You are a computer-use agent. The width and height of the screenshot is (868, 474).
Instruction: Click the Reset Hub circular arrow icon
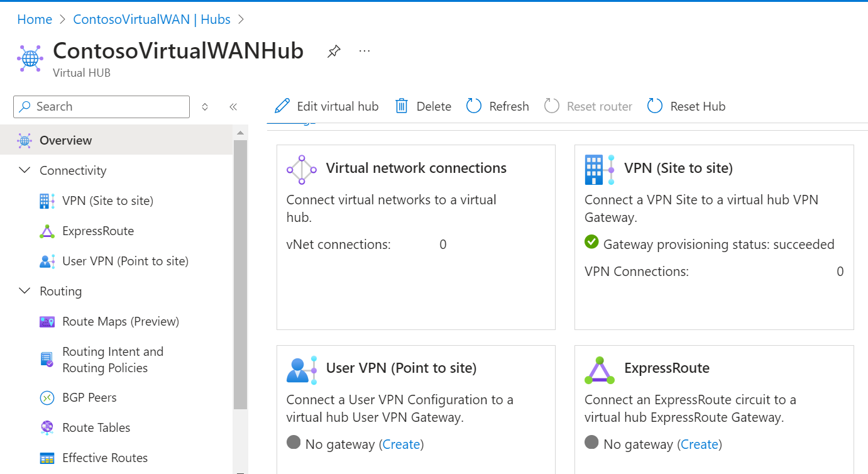655,106
